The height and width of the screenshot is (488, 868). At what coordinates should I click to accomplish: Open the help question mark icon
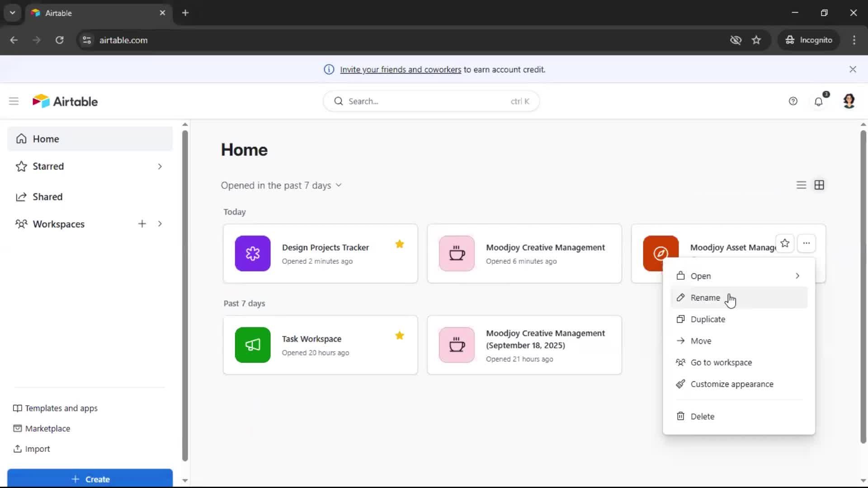coord(793,101)
